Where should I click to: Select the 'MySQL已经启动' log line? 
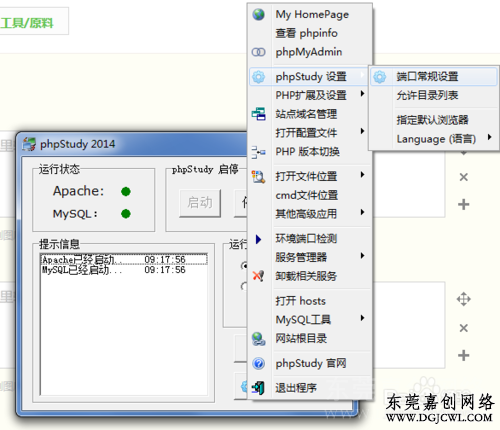pyautogui.click(x=124, y=270)
